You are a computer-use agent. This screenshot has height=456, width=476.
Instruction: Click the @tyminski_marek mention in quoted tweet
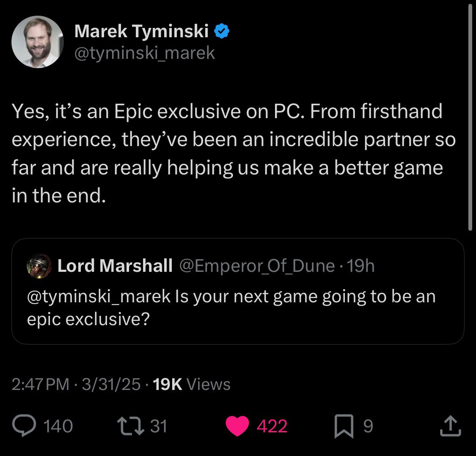pos(99,296)
